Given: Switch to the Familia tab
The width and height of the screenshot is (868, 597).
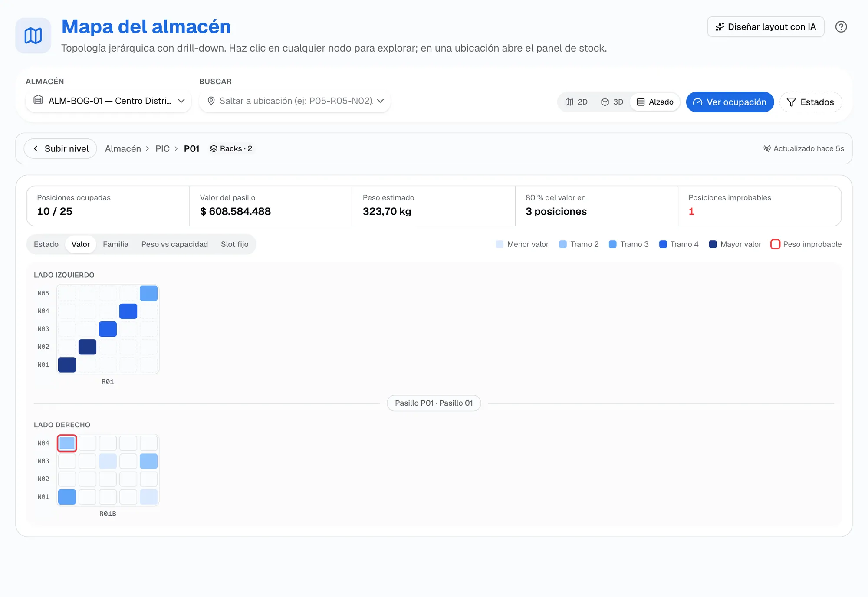Looking at the screenshot, I should click(x=115, y=244).
